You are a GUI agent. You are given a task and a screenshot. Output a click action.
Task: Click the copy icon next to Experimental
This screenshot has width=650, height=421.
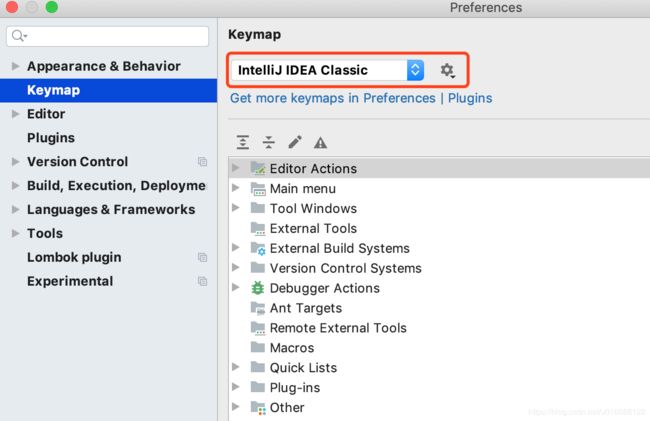[x=202, y=281]
